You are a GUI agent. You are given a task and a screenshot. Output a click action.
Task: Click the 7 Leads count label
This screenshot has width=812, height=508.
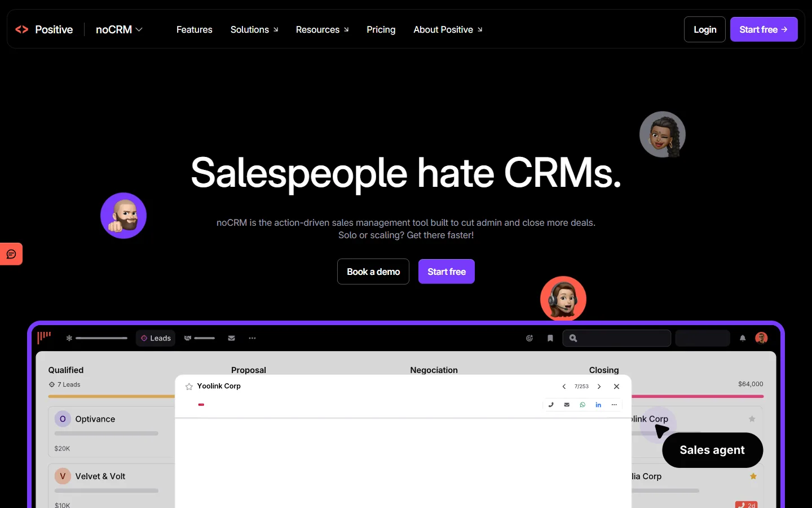click(65, 384)
